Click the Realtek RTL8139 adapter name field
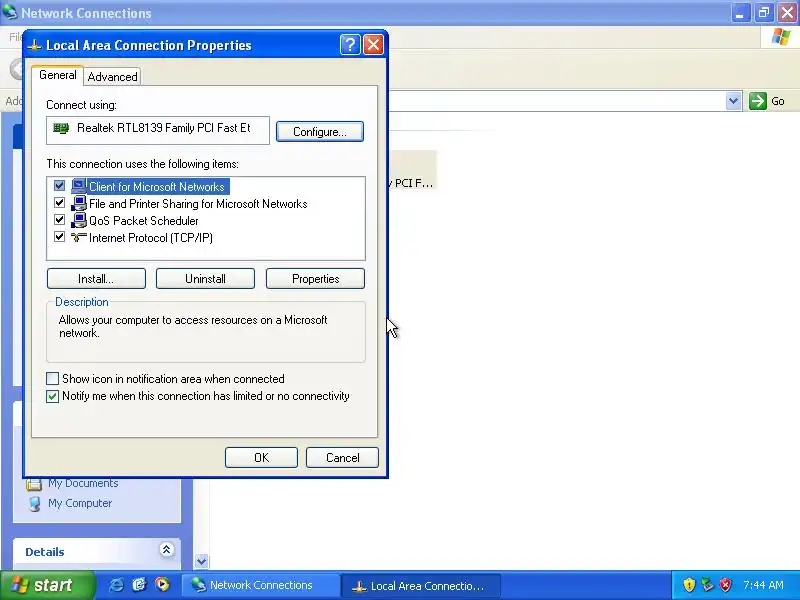 tap(158, 130)
